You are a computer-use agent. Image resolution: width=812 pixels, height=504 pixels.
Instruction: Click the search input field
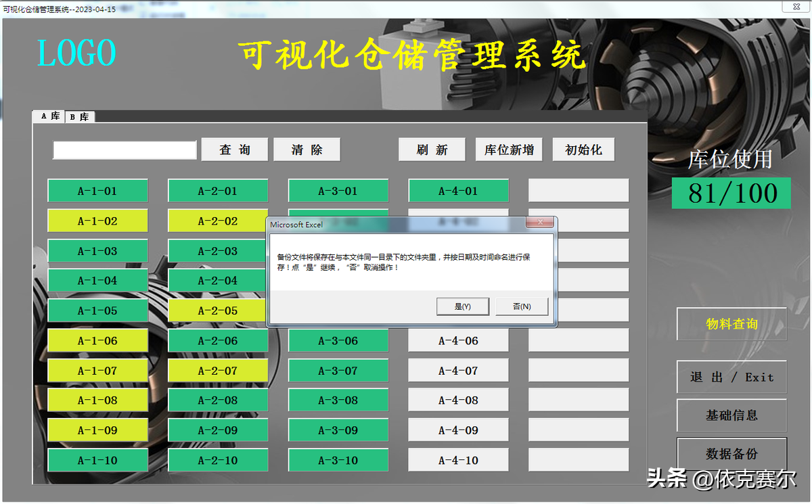click(125, 150)
